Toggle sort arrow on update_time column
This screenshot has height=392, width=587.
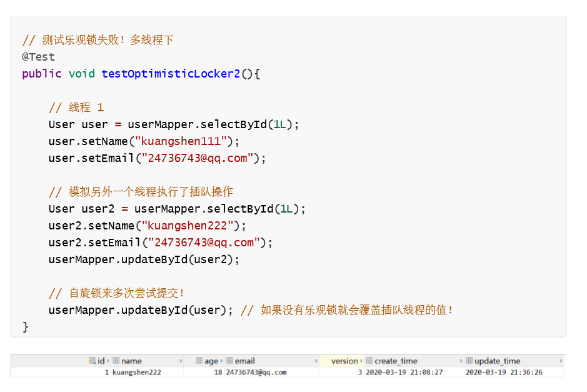point(561,361)
